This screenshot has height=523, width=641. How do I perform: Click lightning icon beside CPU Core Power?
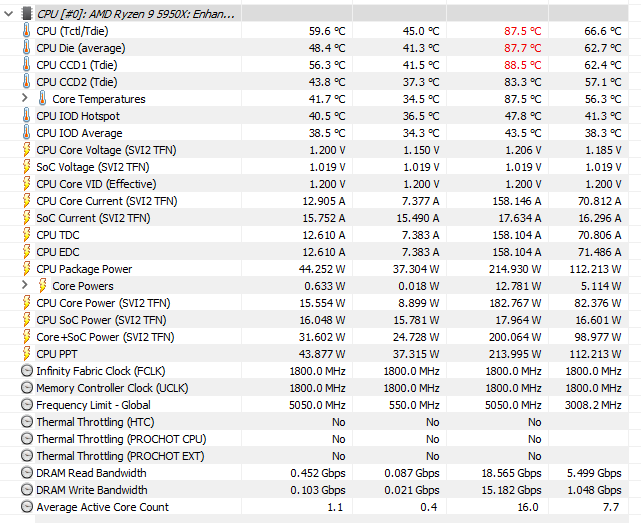[27, 303]
